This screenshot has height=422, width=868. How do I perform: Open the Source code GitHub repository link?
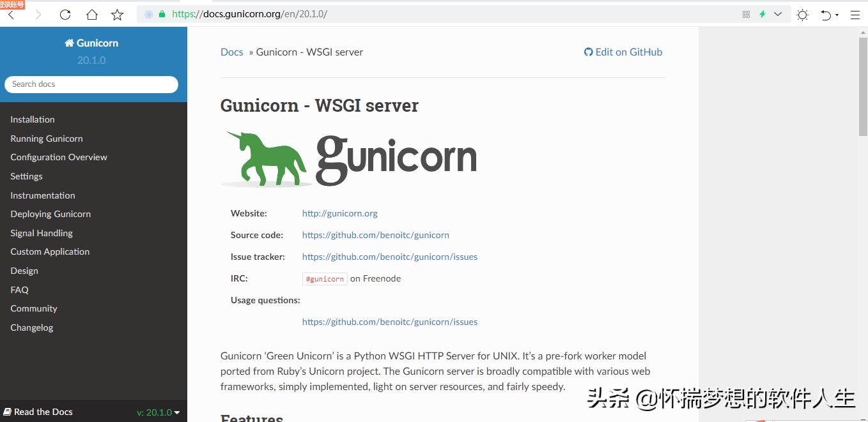(376, 235)
